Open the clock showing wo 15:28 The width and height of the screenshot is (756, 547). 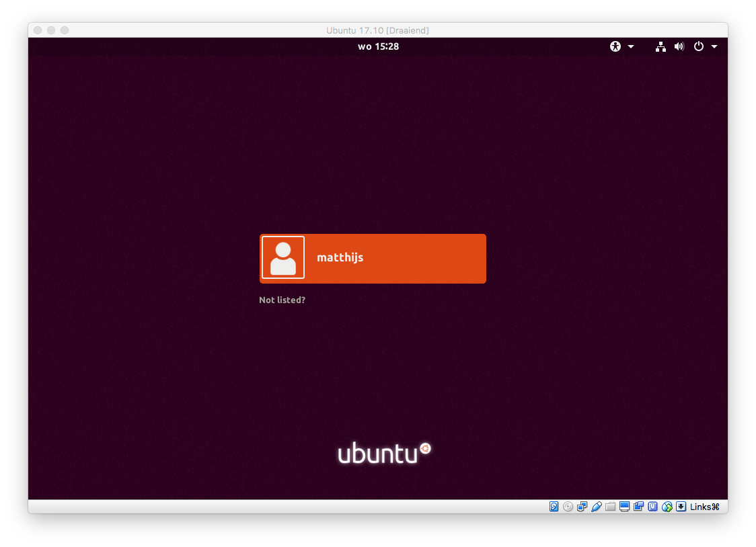(378, 46)
